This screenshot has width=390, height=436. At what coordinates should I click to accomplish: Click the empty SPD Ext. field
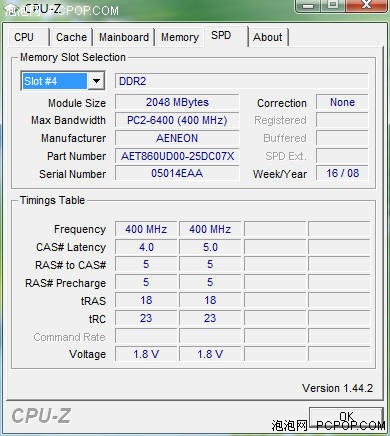(342, 156)
